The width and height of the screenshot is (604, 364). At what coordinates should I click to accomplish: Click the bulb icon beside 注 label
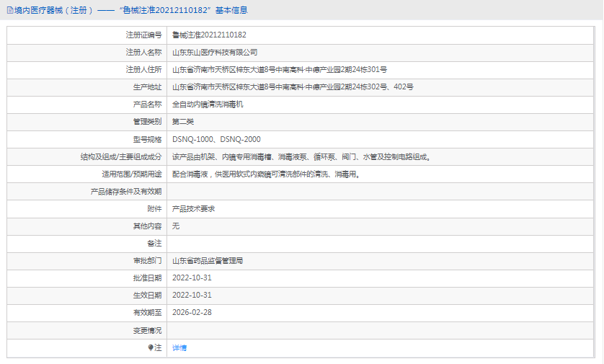[151, 348]
